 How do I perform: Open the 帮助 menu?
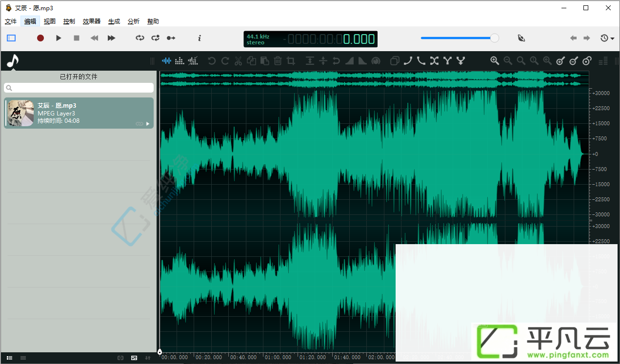[153, 21]
